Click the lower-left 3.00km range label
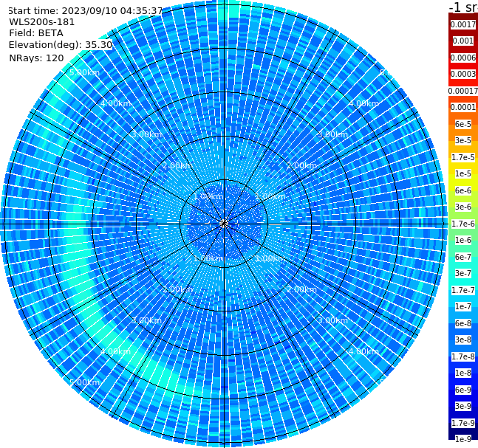This screenshot has height=448, width=478. (x=146, y=320)
